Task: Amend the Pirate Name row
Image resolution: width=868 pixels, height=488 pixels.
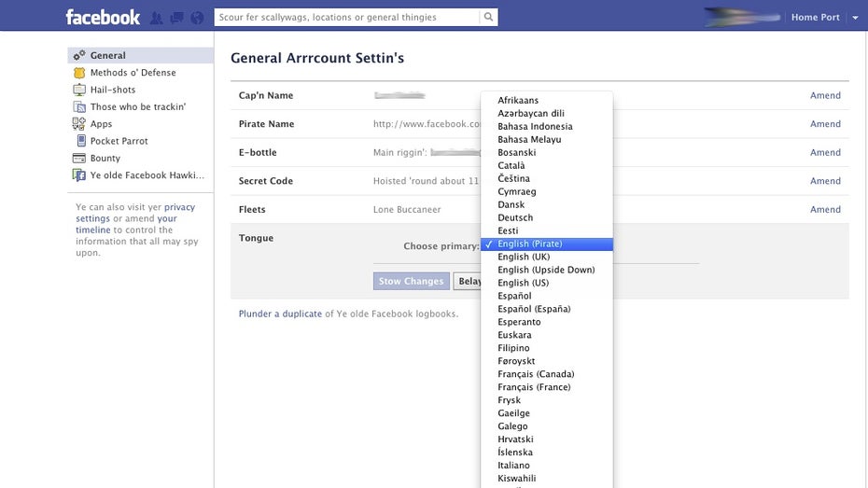Action: [825, 124]
